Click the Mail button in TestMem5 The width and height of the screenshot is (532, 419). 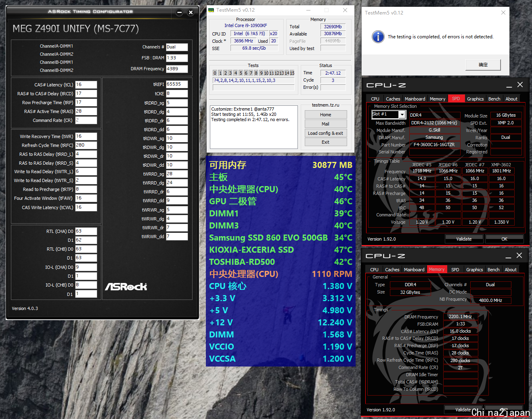coord(325,124)
